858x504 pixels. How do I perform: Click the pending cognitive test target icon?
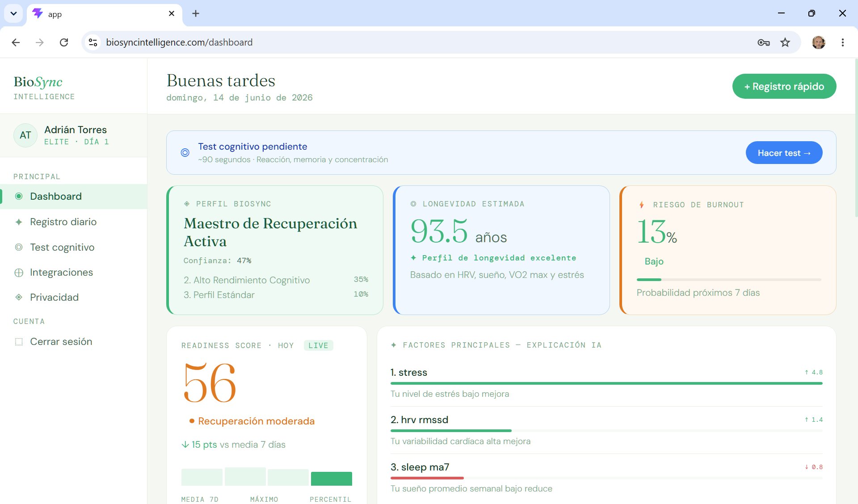coord(185,152)
